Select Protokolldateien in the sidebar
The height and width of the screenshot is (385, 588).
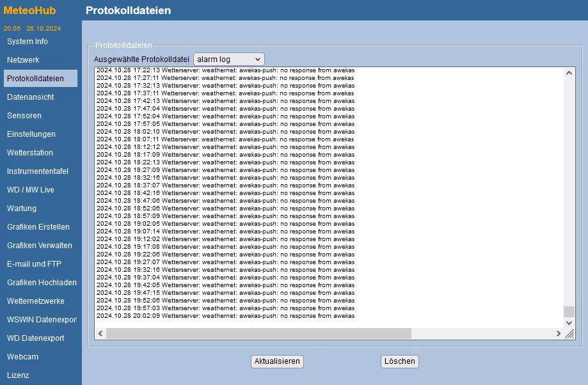pos(40,79)
